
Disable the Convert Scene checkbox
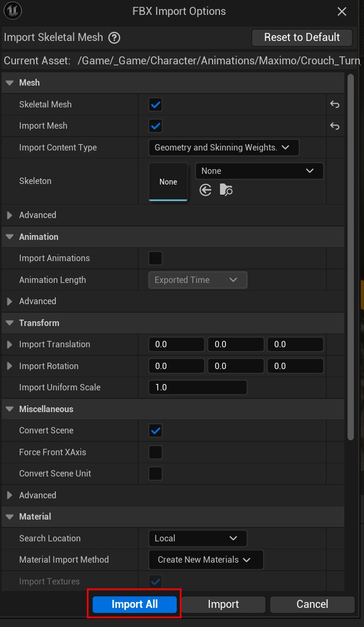[155, 431]
